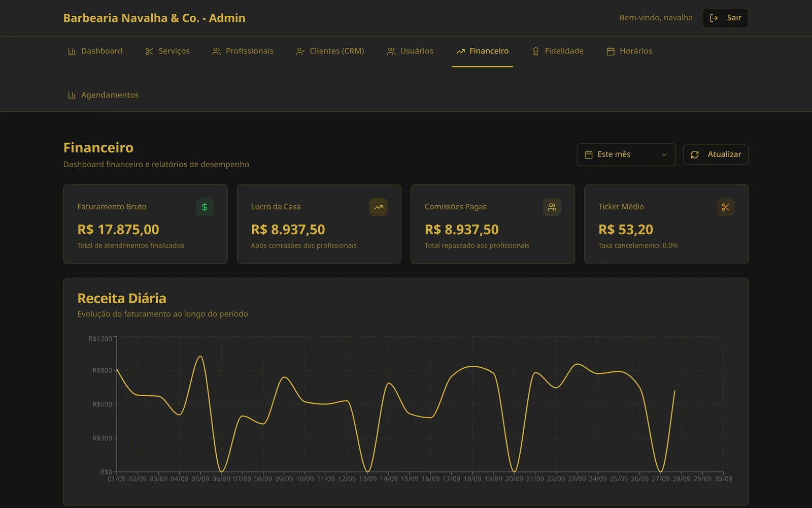
Task: Click the users icon next to Usuários
Action: pos(391,51)
